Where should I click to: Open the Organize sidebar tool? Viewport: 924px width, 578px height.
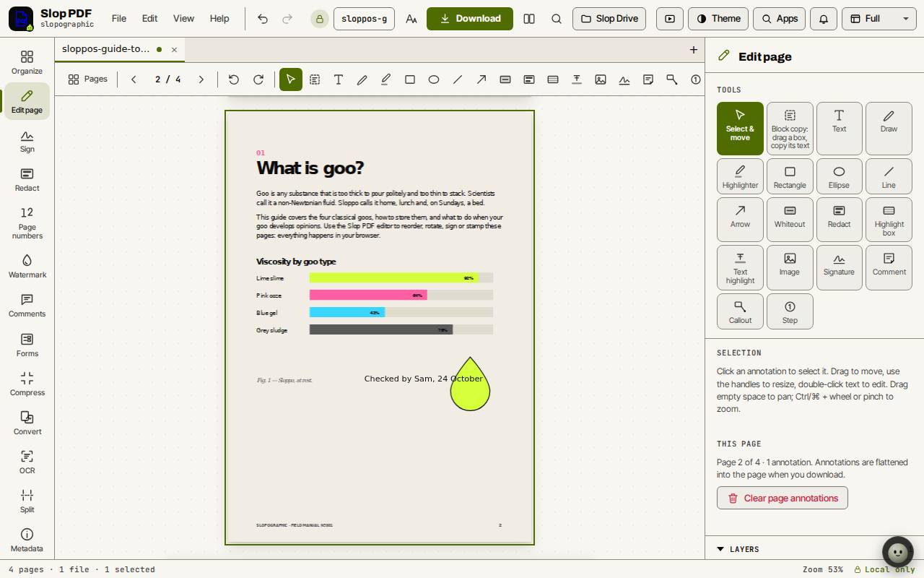point(27,62)
